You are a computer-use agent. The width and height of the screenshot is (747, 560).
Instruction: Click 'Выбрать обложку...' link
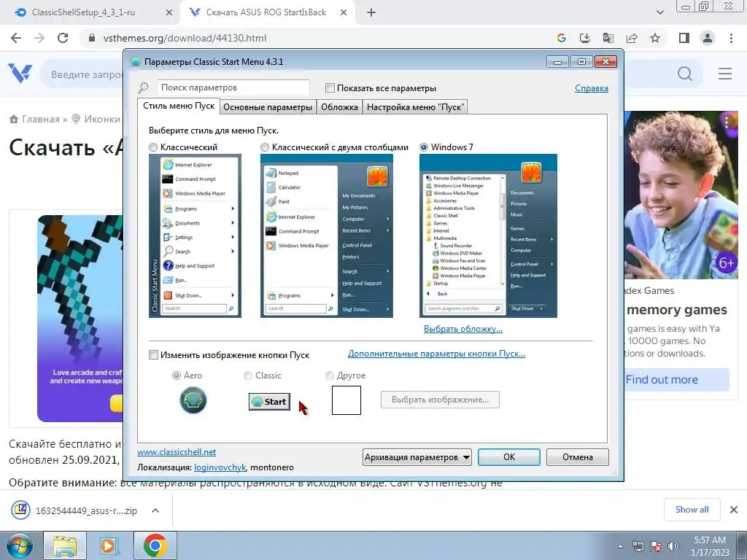click(x=463, y=329)
